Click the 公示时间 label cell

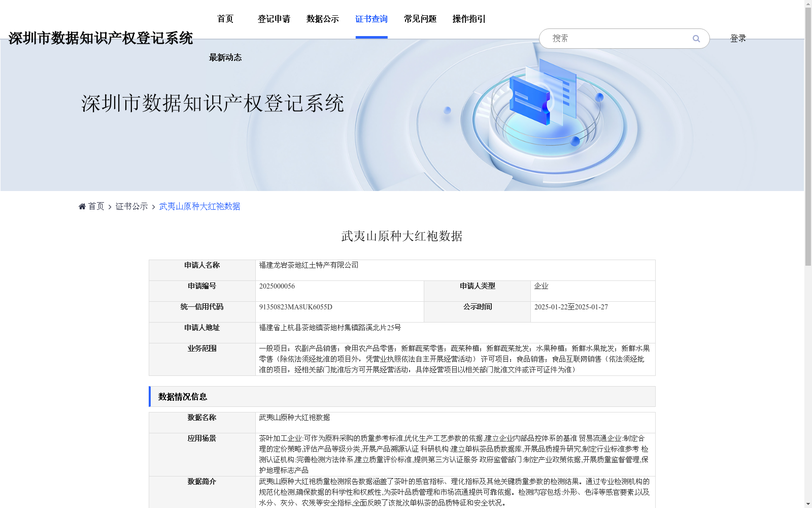coord(478,312)
